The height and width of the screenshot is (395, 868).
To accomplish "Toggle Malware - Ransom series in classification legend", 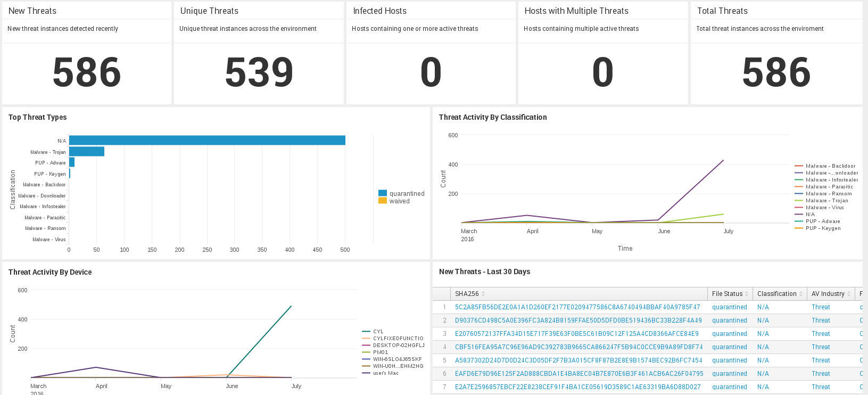I will click(823, 194).
